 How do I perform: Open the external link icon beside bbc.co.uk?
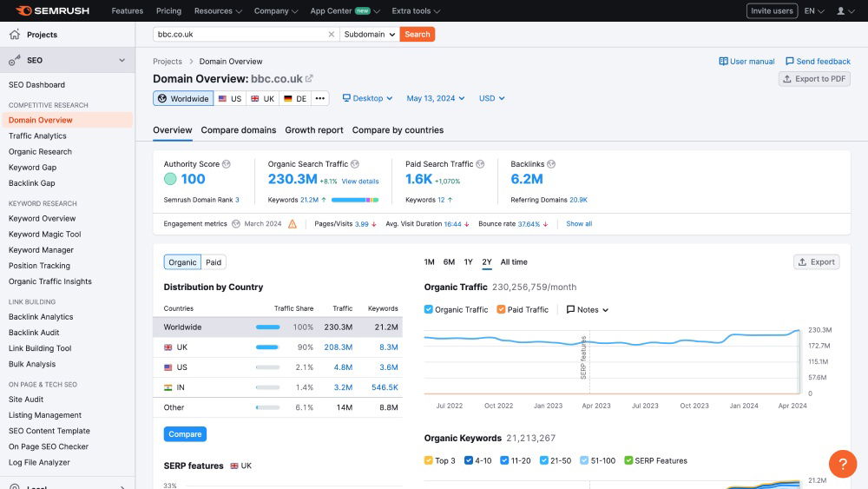(x=309, y=79)
